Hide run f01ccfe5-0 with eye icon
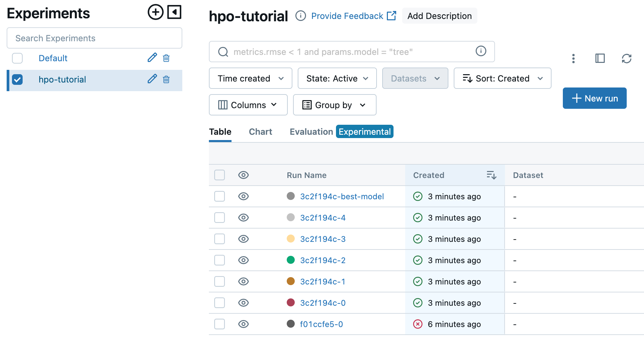The image size is (644, 338). (243, 324)
